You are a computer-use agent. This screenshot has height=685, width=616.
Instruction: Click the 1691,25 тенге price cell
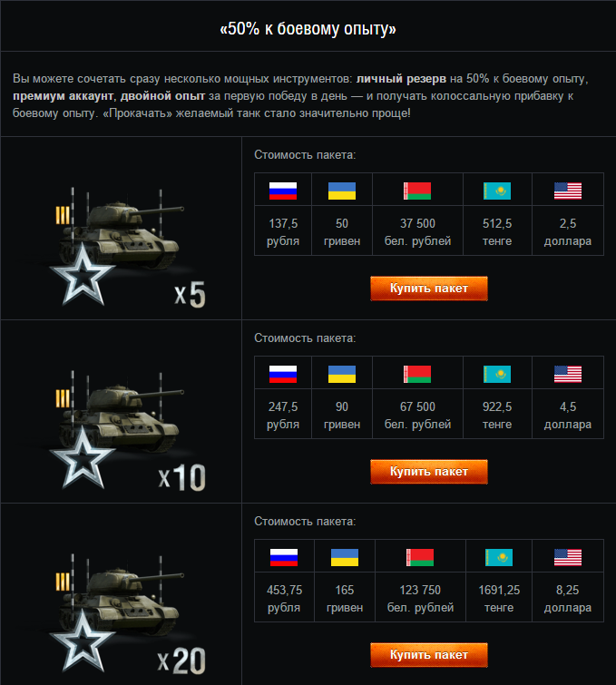[x=499, y=599]
